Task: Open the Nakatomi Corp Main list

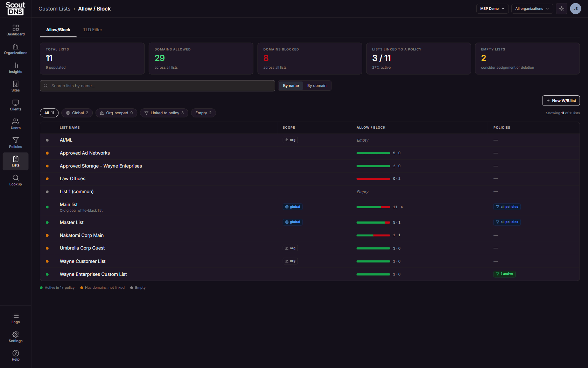Action: pyautogui.click(x=82, y=236)
